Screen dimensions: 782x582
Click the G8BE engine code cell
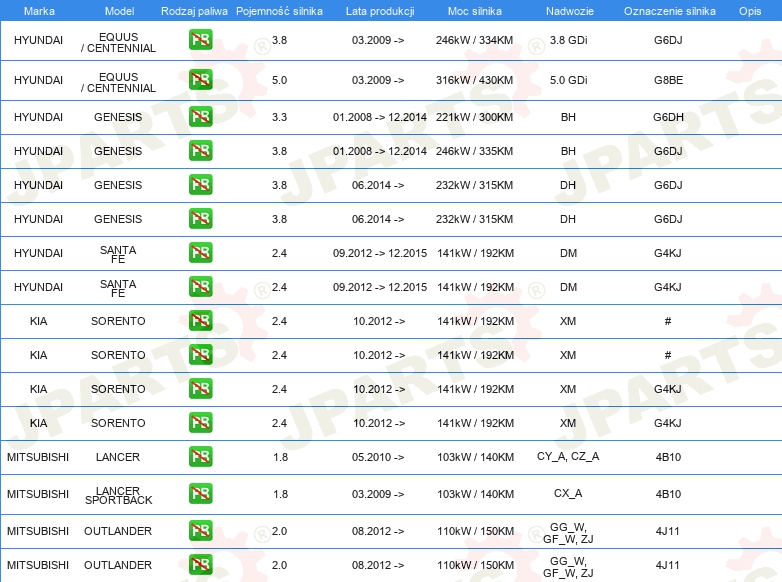tap(667, 80)
